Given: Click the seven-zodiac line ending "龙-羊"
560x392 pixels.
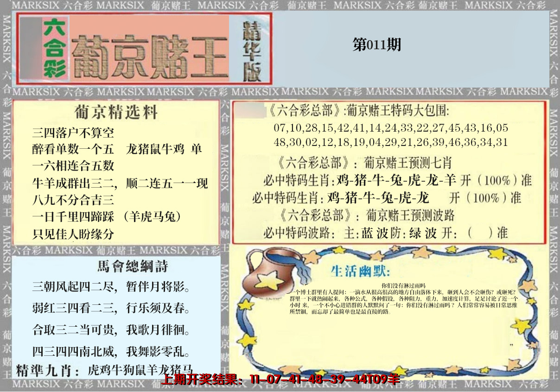Looking at the screenshot, I should 397,180.
